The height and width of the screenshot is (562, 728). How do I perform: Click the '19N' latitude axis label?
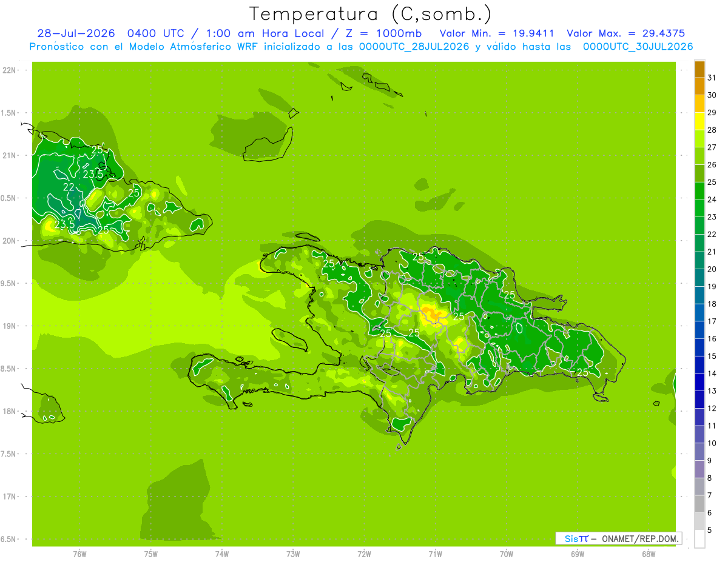(x=9, y=326)
